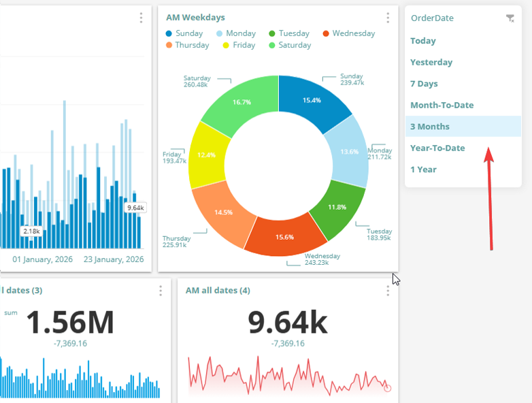This screenshot has height=403, width=532.
Task: Toggle Wednesday series in chart legend
Action: [348, 33]
